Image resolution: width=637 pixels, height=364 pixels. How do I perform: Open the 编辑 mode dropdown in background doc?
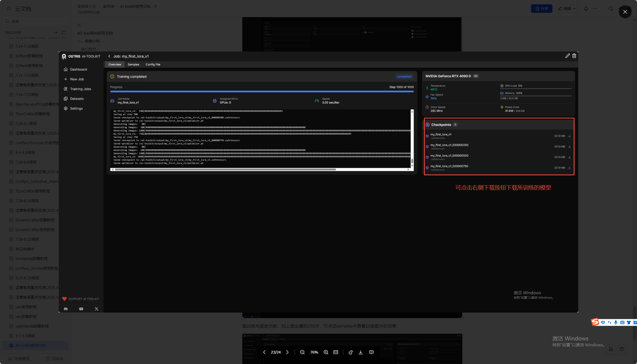pyautogui.click(x=567, y=8)
